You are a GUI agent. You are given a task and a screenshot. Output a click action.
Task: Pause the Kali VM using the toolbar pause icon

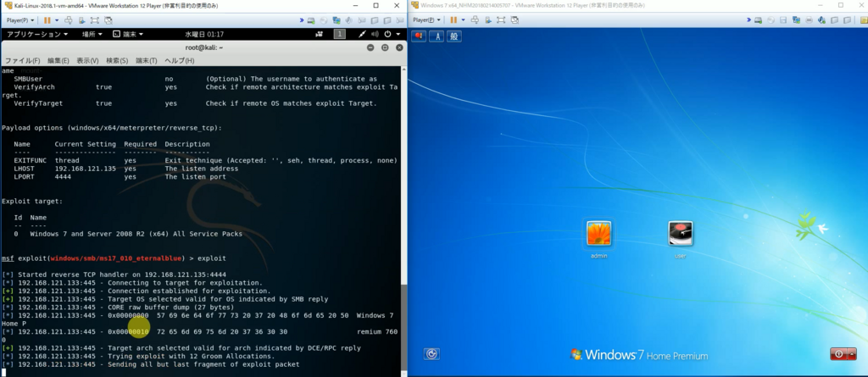47,20
